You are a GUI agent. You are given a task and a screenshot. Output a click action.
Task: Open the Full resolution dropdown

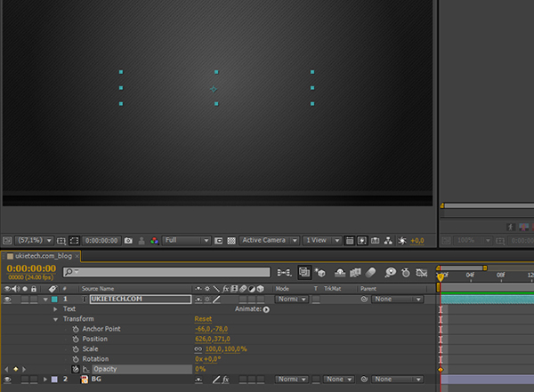click(186, 240)
